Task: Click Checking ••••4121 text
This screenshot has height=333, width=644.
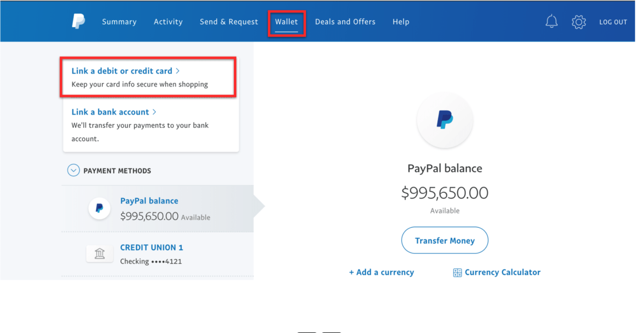Action: (151, 262)
